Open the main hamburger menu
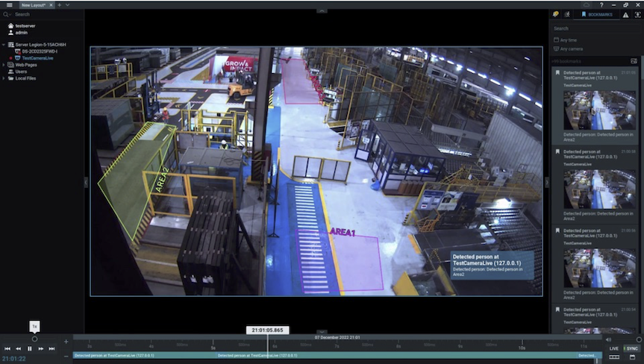This screenshot has height=364, width=644. (x=9, y=5)
